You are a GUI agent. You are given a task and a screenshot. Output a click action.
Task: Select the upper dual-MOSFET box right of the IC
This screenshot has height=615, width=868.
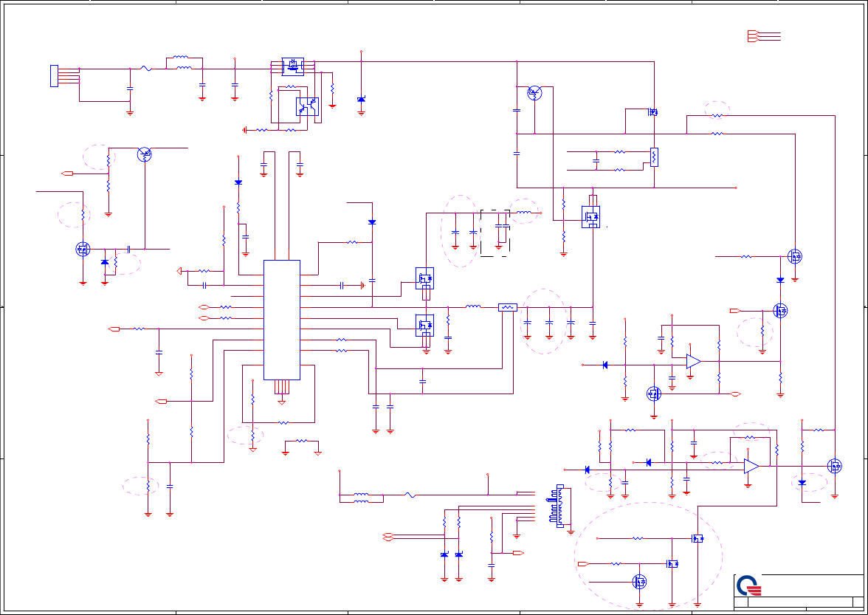pyautogui.click(x=424, y=278)
